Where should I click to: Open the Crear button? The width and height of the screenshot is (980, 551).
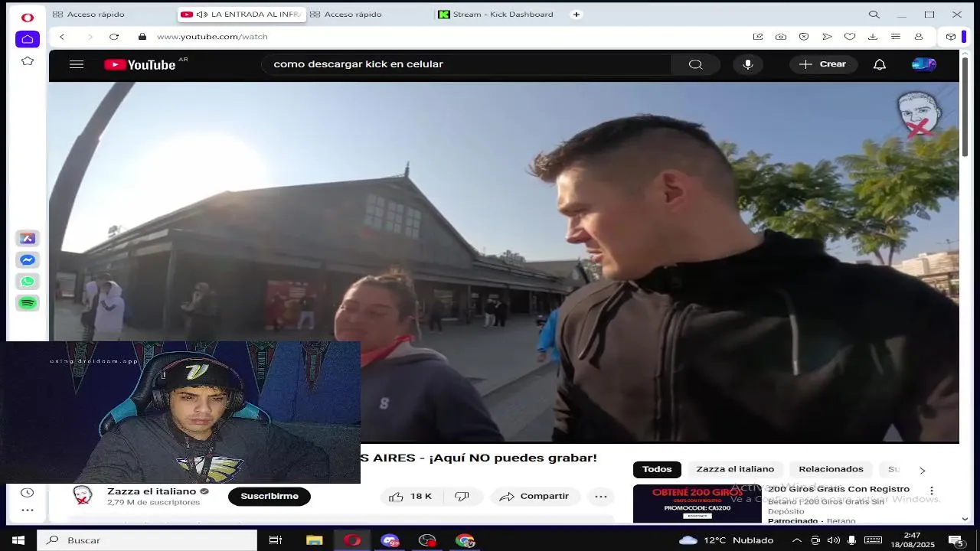pos(823,64)
